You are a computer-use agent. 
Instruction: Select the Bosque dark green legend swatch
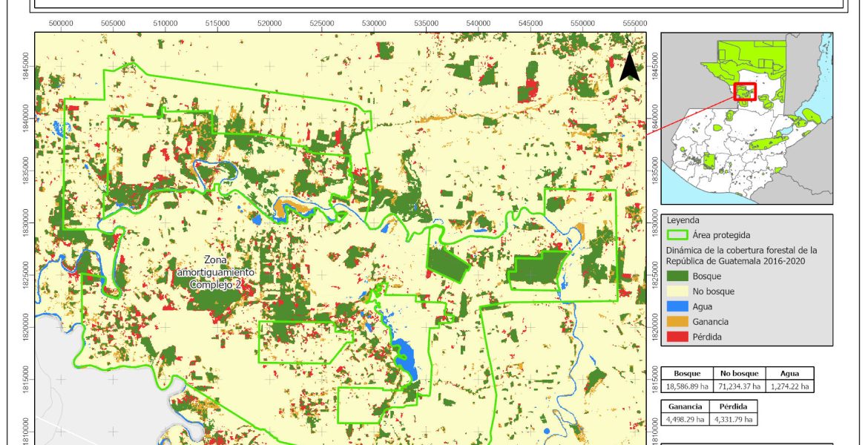coord(679,276)
